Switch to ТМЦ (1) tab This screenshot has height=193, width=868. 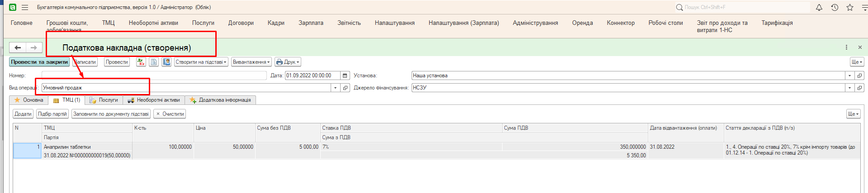click(66, 100)
